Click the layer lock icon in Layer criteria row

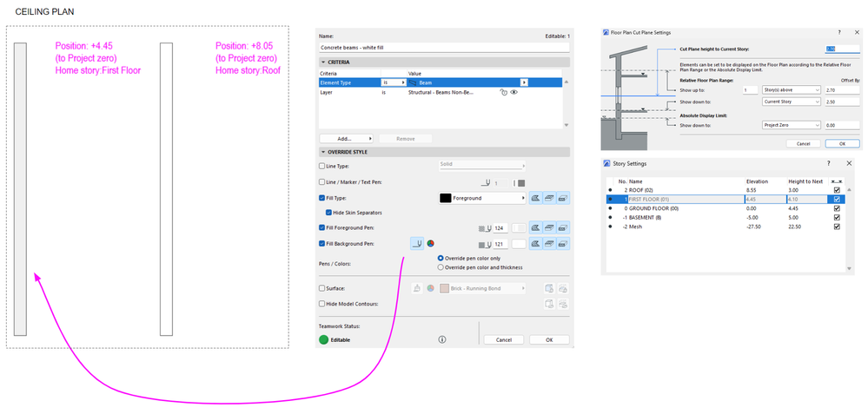point(503,93)
